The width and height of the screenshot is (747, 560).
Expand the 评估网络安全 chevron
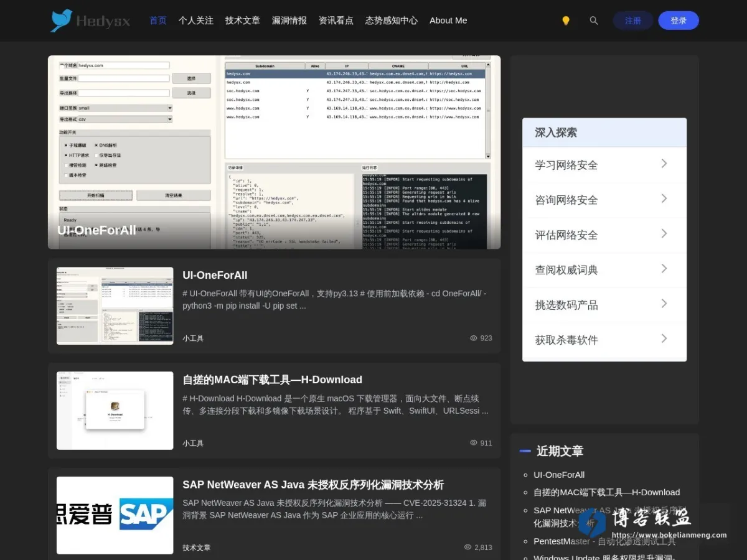click(x=664, y=233)
